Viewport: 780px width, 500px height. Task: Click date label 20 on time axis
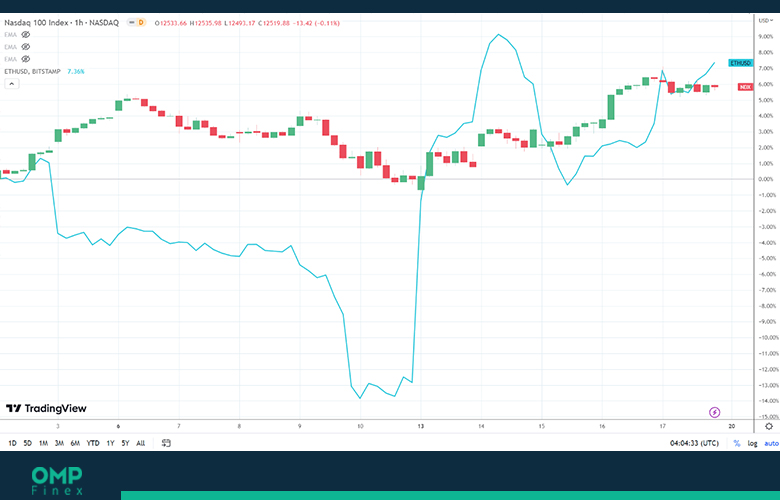click(x=732, y=426)
